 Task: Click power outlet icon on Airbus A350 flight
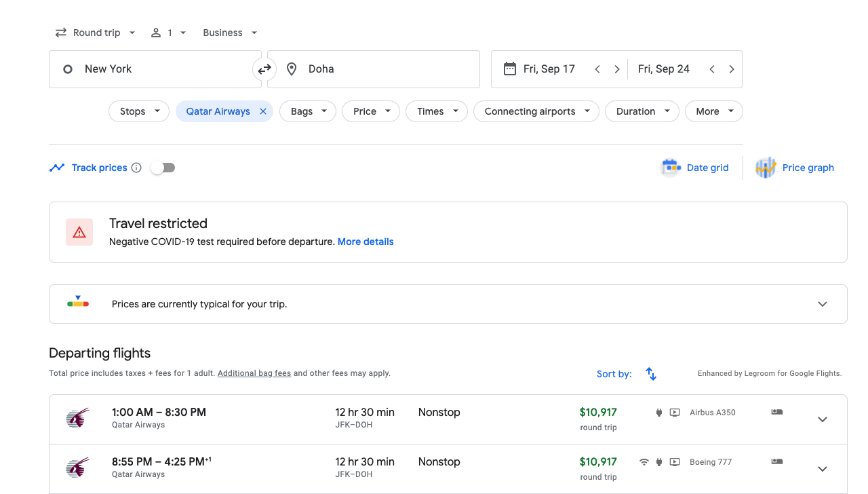click(658, 413)
